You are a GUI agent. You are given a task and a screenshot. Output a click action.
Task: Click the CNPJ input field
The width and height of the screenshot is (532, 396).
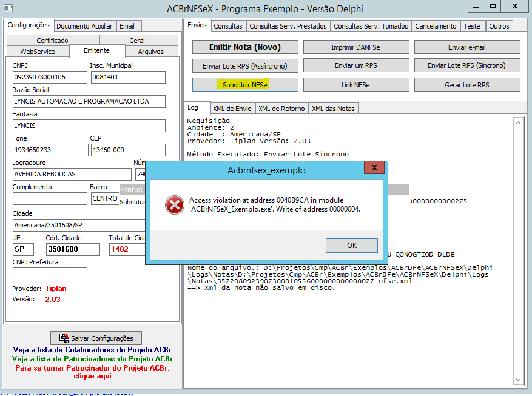pyautogui.click(x=50, y=77)
